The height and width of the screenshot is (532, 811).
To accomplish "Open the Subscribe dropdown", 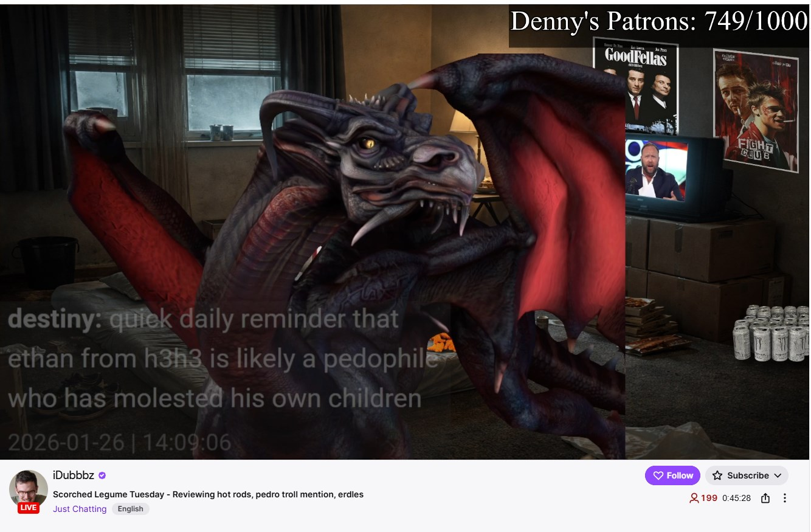I will click(x=747, y=475).
